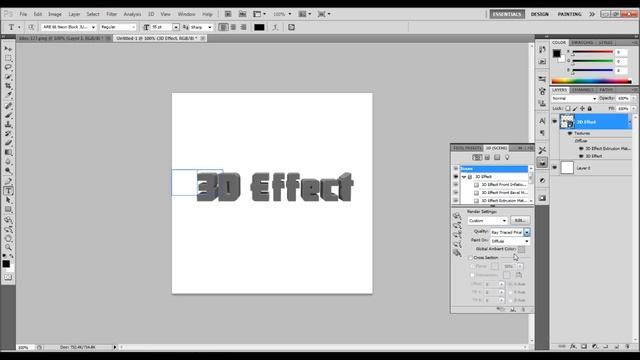The width and height of the screenshot is (640, 360).
Task: Hide the 3D Effect layer
Action: [x=554, y=122]
